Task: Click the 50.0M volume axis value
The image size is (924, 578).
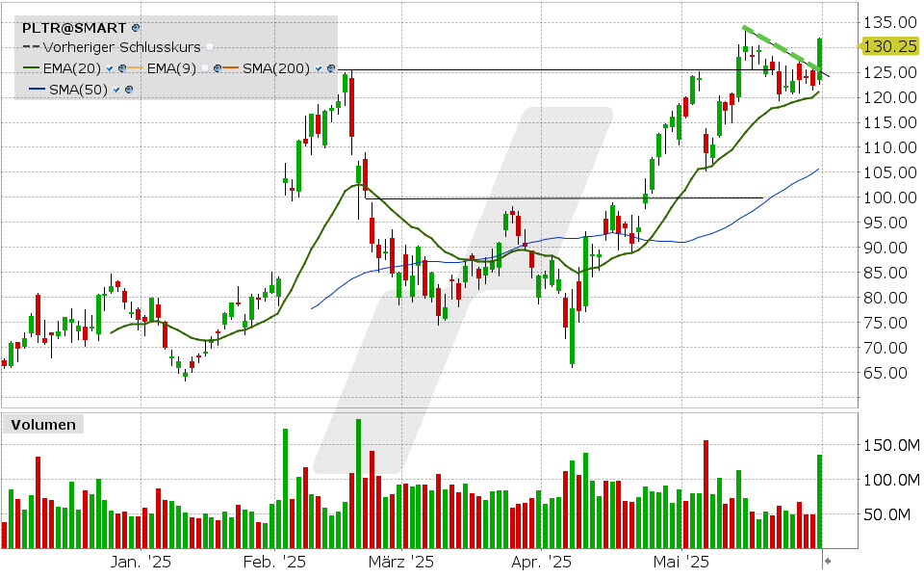Action: point(886,514)
